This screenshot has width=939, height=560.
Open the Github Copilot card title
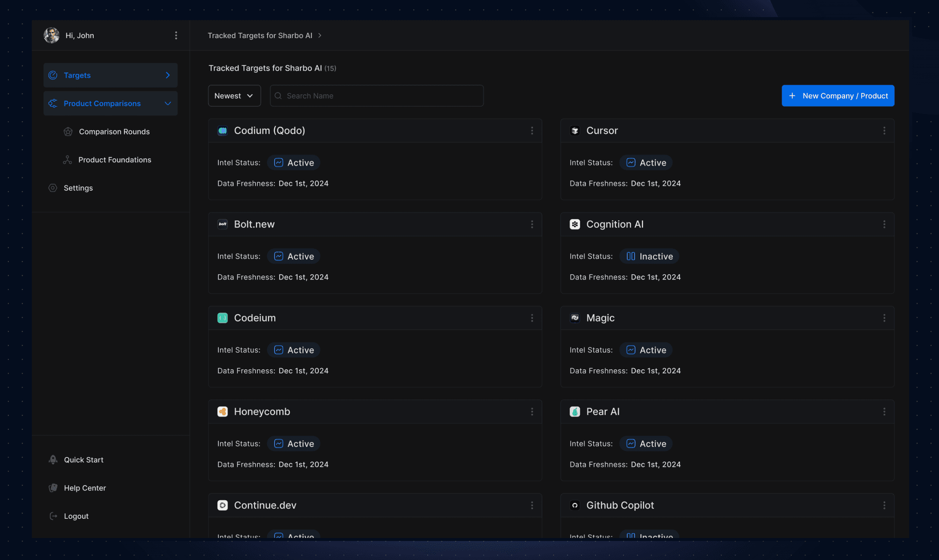pos(620,505)
